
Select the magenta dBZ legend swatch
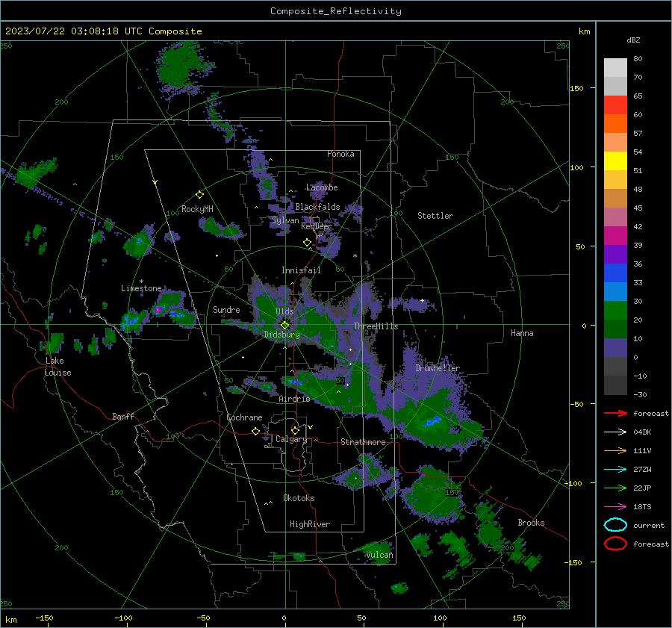pyautogui.click(x=615, y=236)
